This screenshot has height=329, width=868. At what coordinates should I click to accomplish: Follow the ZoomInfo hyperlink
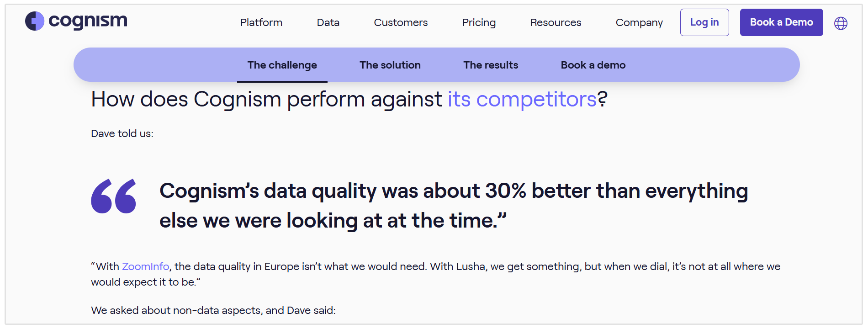point(145,266)
